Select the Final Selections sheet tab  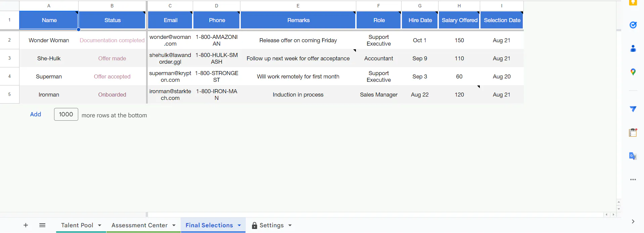click(209, 225)
